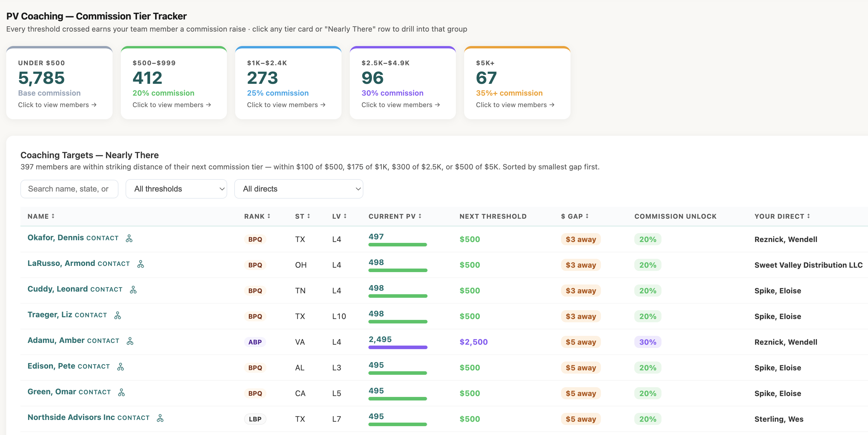This screenshot has height=435, width=868.
Task: Sort table by LV column arrows
Action: [x=345, y=216]
